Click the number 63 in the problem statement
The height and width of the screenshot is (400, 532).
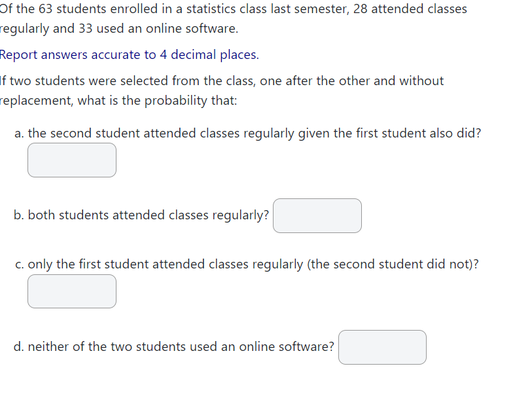coord(45,9)
